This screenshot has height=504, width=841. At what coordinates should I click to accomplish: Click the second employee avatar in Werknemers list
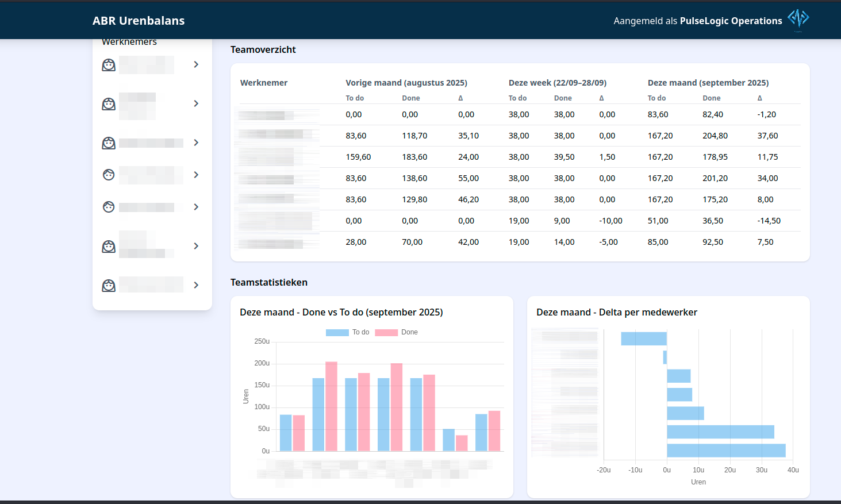pos(109,104)
